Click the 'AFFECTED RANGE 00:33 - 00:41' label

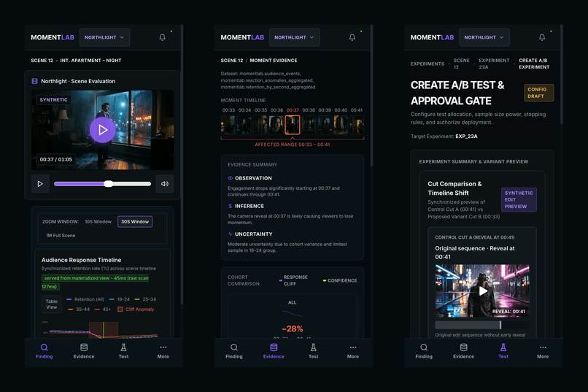pos(293,145)
